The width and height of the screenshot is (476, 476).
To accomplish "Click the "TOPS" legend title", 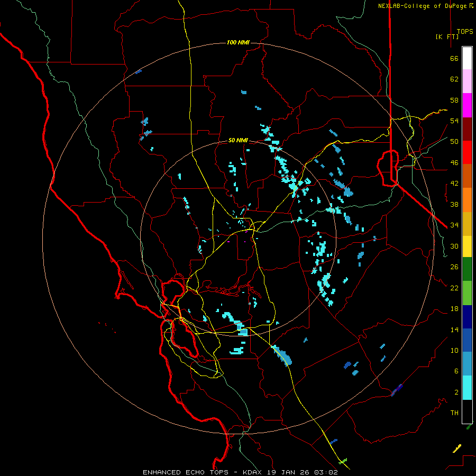I will pyautogui.click(x=465, y=32).
